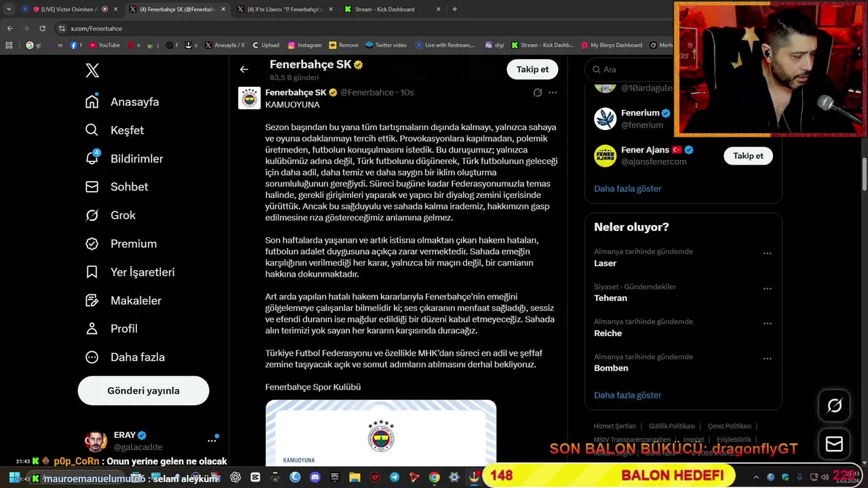Follow Fener Ajans with Takip et

coord(748,156)
